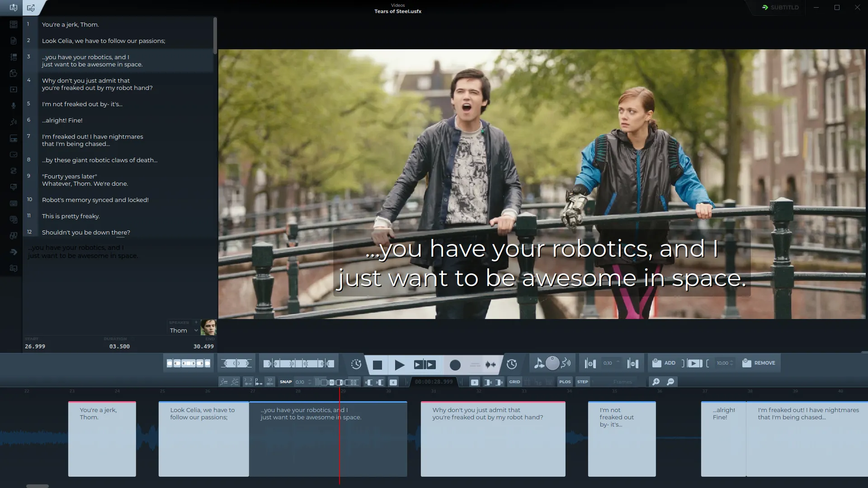868x488 pixels.
Task: Click the keyboard shortcuts sidebar icon
Action: (14, 203)
